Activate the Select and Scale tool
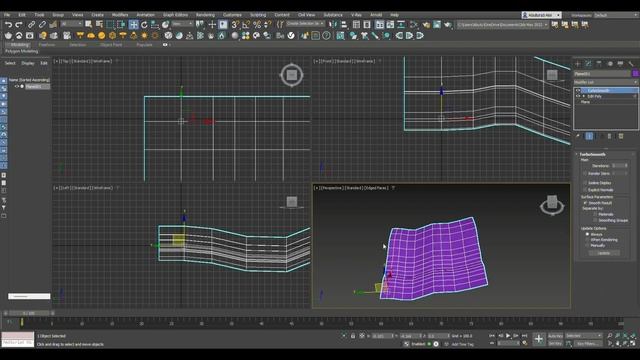The image size is (640, 360). [x=155, y=25]
